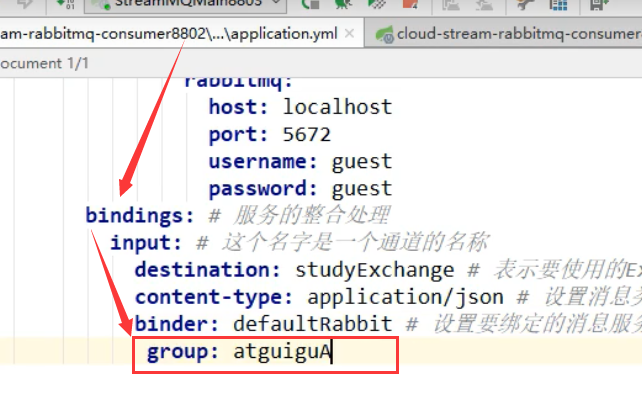Click the comment '服务的整合处理'
This screenshot has width=642, height=395.
[x=311, y=215]
